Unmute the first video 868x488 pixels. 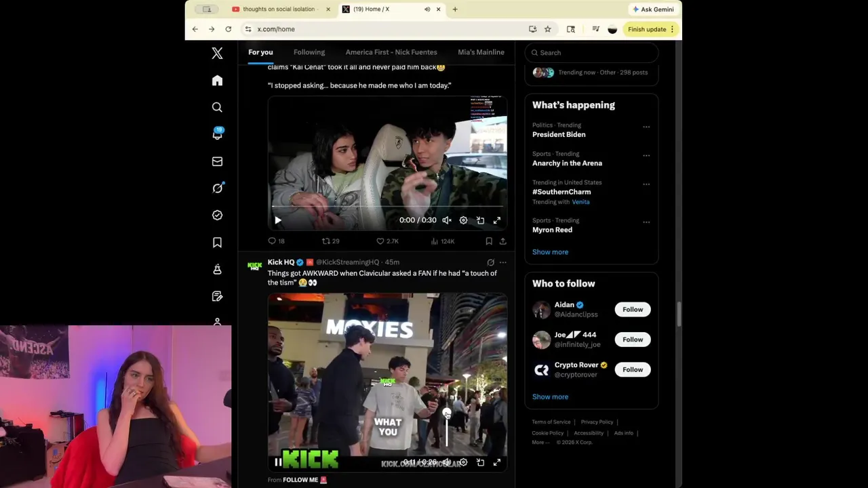click(446, 220)
